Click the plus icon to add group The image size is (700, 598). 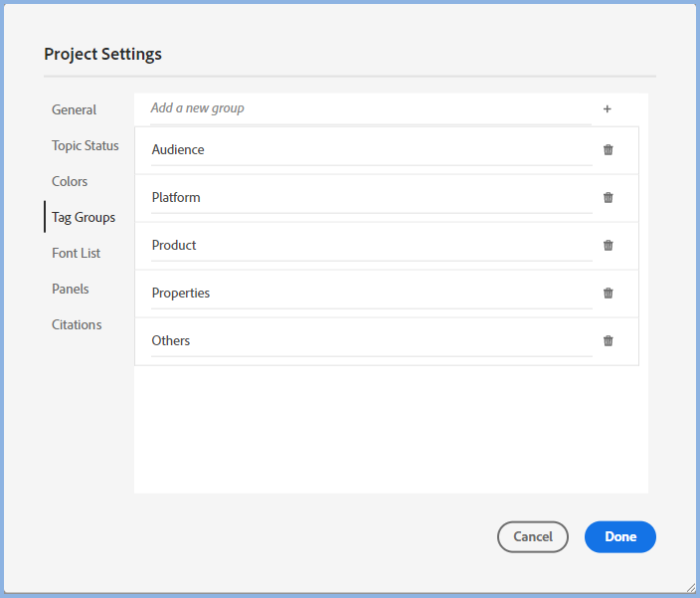point(607,108)
